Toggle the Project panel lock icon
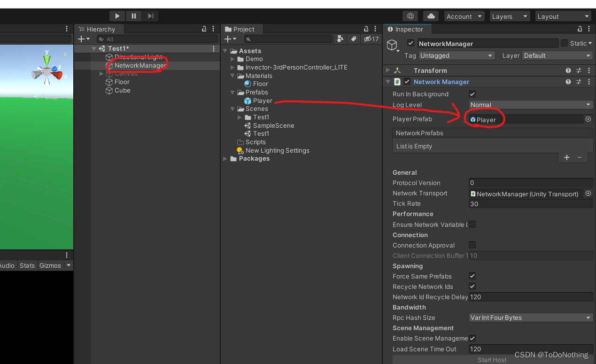The image size is (596, 364). [x=367, y=29]
